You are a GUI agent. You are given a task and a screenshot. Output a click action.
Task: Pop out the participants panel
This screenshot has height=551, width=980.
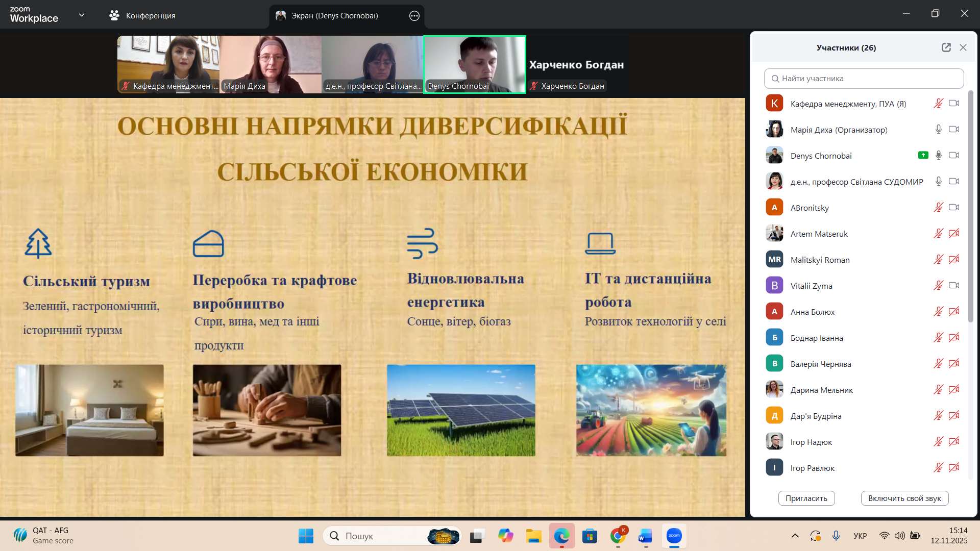[946, 47]
